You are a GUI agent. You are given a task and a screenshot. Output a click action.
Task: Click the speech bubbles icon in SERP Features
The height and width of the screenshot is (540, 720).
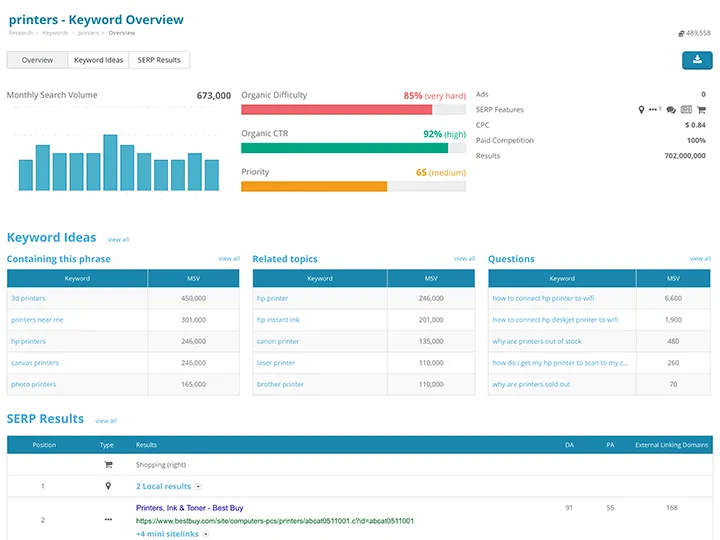click(x=671, y=110)
